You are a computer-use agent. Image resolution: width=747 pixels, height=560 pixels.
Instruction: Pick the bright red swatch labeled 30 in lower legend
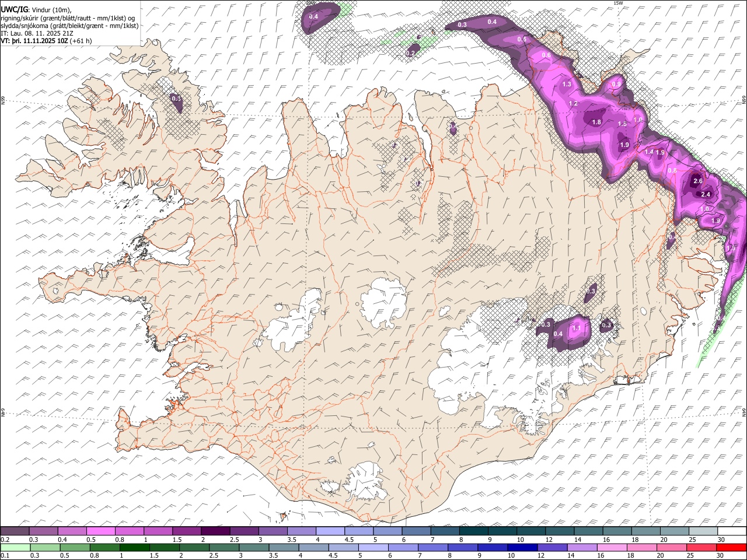pyautogui.click(x=732, y=547)
